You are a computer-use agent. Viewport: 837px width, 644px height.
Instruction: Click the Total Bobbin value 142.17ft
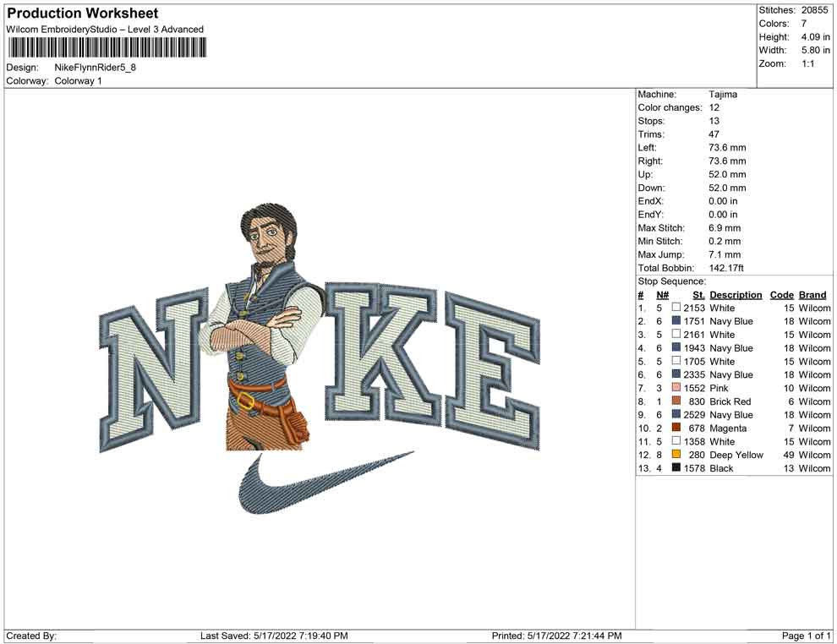pos(726,268)
